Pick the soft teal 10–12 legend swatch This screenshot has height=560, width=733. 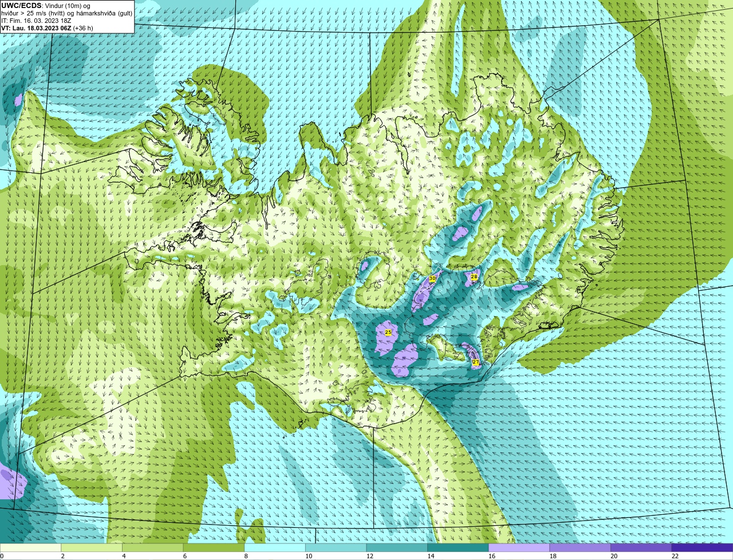[336, 547]
